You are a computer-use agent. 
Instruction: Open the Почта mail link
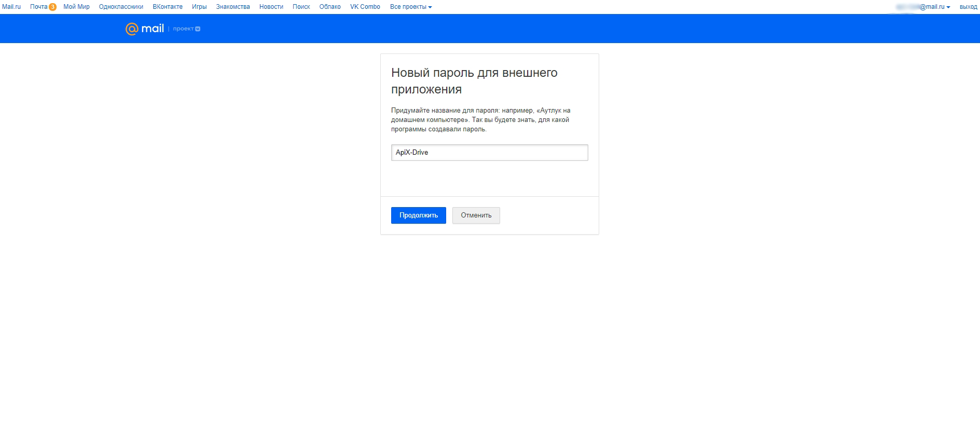[x=38, y=7]
